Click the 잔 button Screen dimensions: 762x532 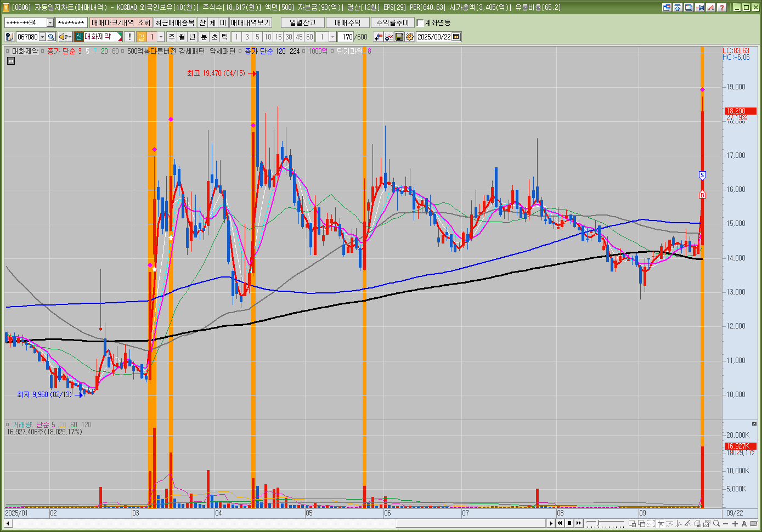click(202, 22)
